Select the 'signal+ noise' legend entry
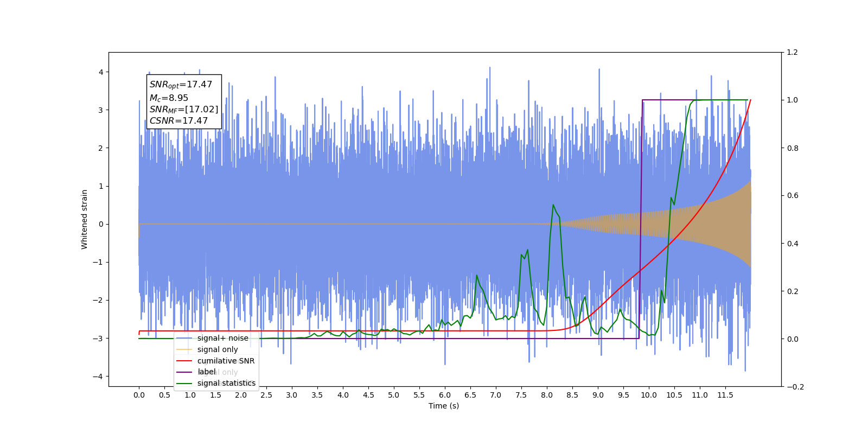The width and height of the screenshot is (868, 434). (x=222, y=338)
